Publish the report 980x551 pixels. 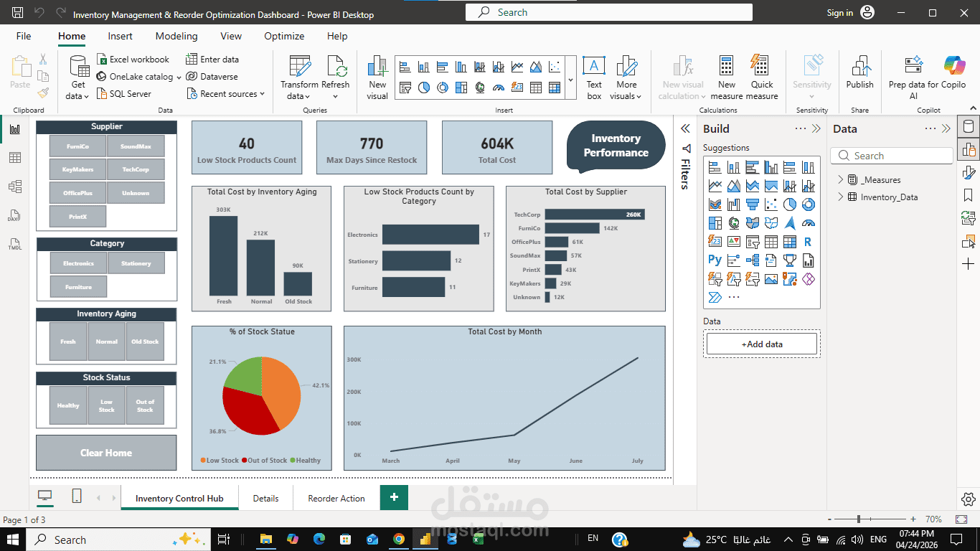point(859,73)
